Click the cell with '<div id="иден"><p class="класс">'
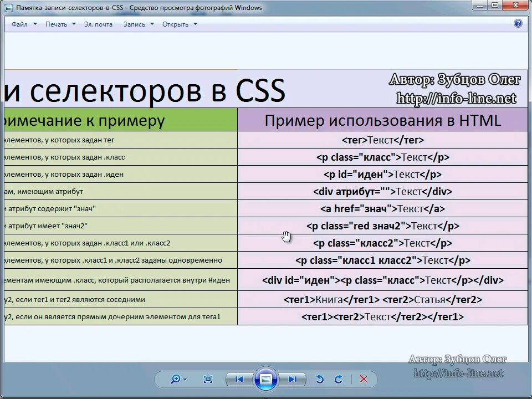 [383, 280]
